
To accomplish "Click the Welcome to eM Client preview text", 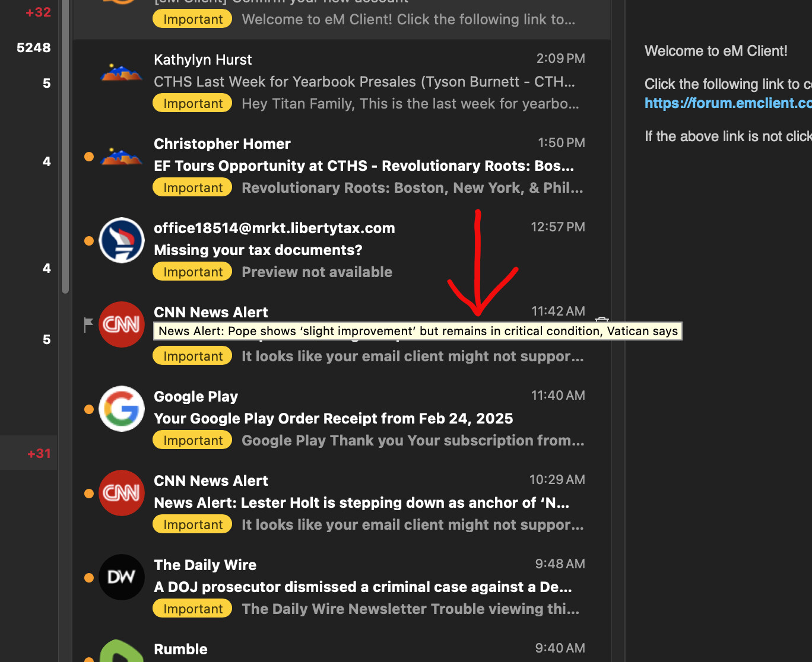I will click(x=408, y=20).
